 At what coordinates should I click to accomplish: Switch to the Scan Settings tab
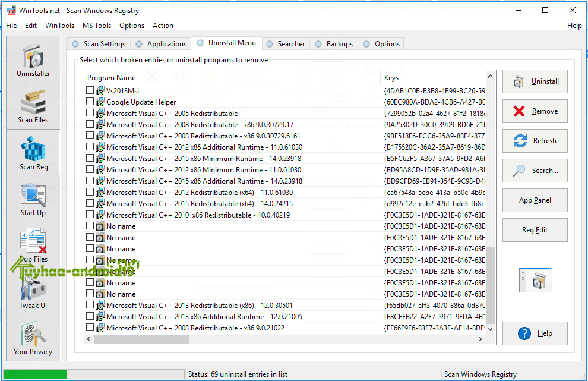(99, 44)
